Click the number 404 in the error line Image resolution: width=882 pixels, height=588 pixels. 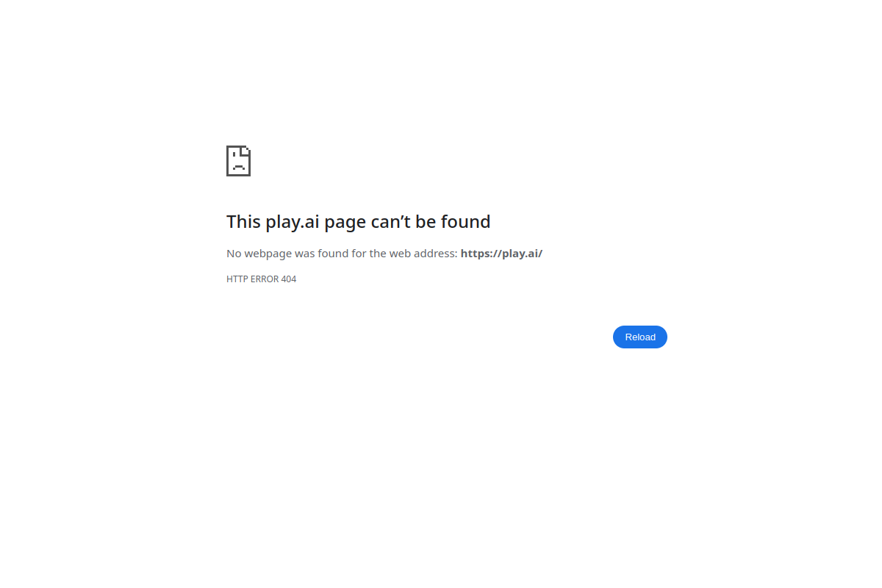(x=288, y=279)
